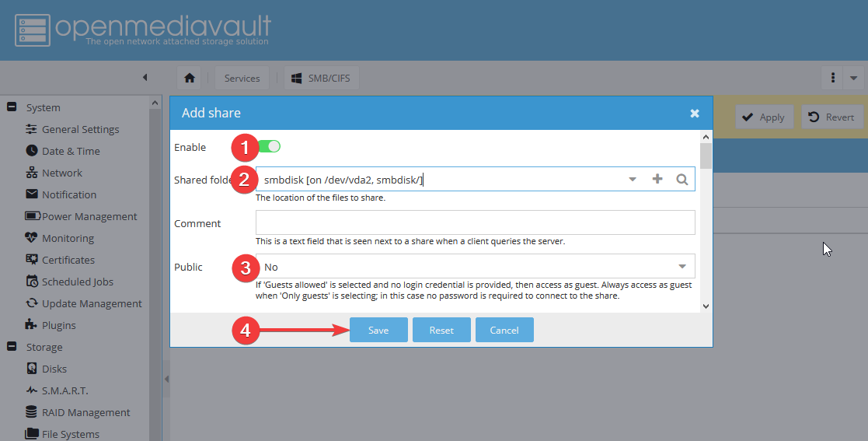Open General Settings in sidebar
This screenshot has height=441, width=868.
[x=80, y=129]
